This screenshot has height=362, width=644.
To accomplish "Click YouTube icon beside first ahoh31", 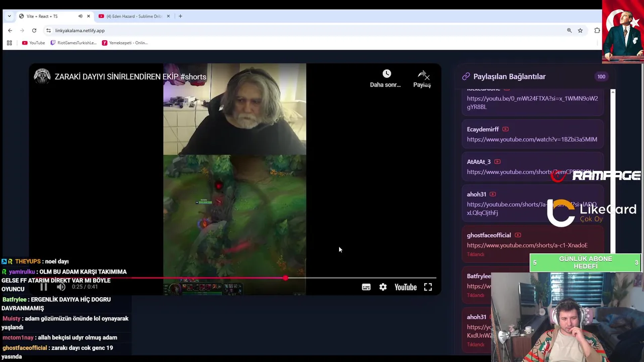I will pos(493,194).
